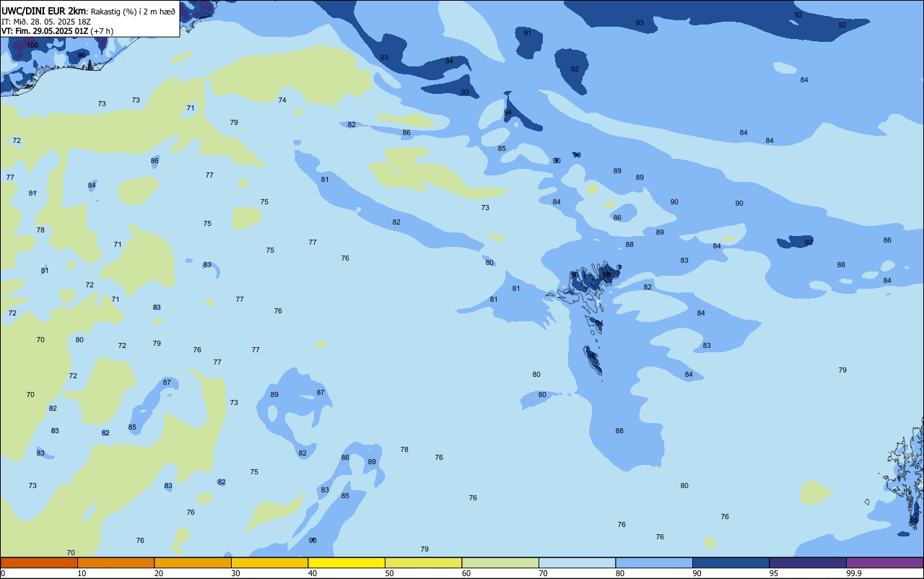The width and height of the screenshot is (924, 579).
Task: Click the "20" legend tick label
Action: click(159, 573)
